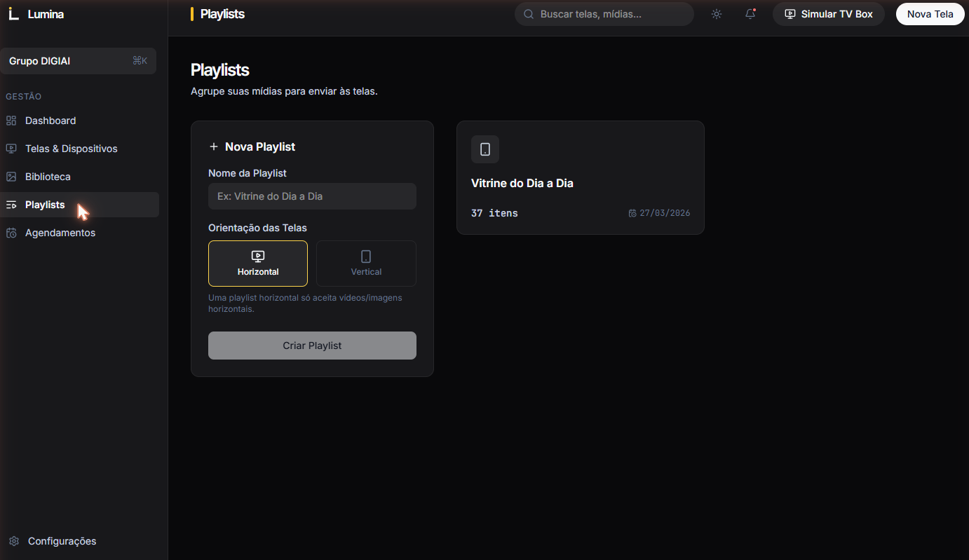This screenshot has width=969, height=560.
Task: Open the Grupo DIGIAI group switcher
Action: (79, 61)
